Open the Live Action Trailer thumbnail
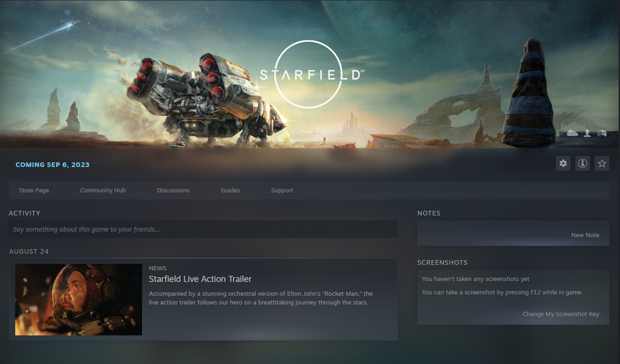620x364 pixels. 78,299
